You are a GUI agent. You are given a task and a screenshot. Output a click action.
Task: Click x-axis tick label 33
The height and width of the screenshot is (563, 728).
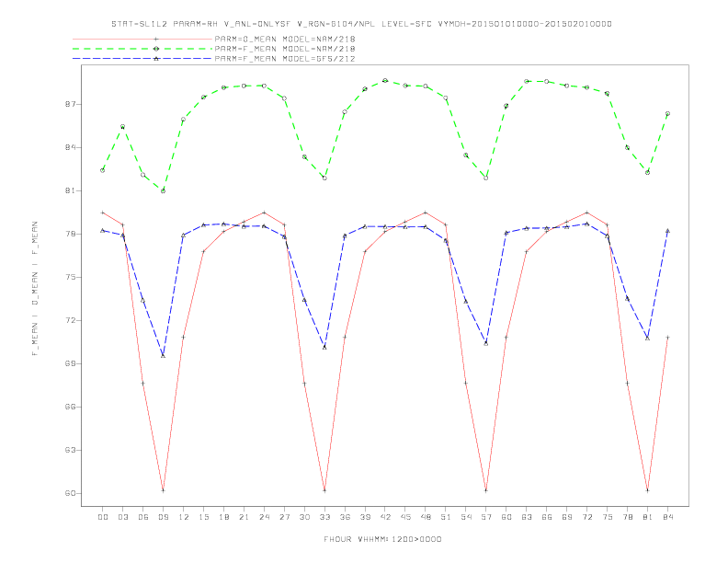tap(324, 517)
